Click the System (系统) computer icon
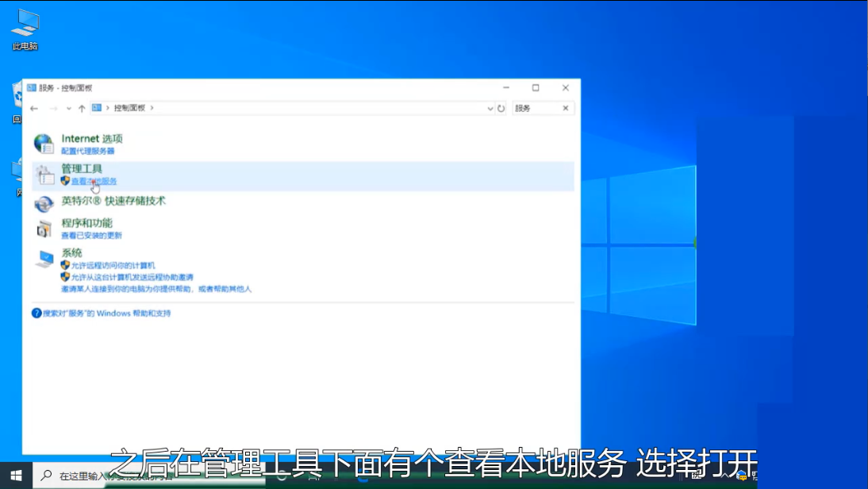The width and height of the screenshot is (868, 489). tap(44, 259)
